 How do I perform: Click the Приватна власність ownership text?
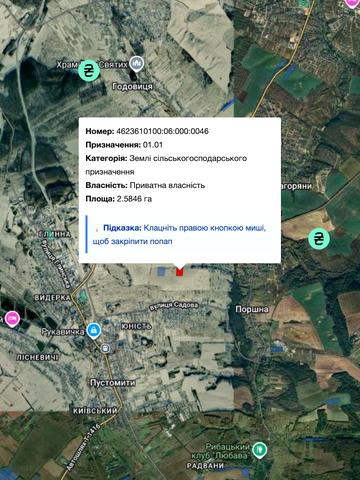pyautogui.click(x=167, y=185)
